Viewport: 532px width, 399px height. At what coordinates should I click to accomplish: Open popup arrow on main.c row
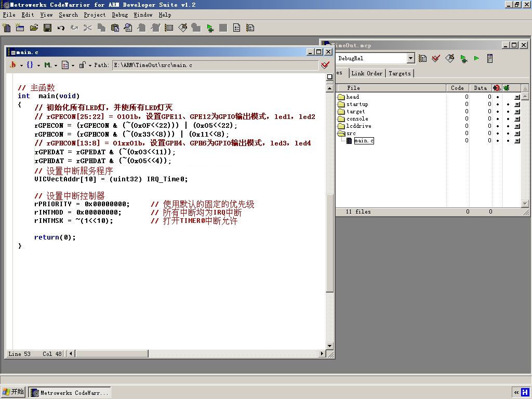pos(517,141)
